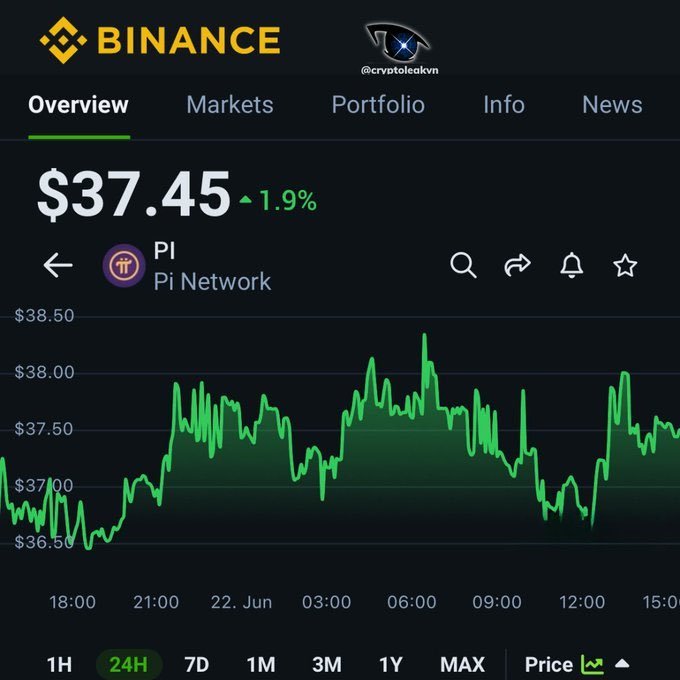Select the 3M time range
The height and width of the screenshot is (680, 680).
[x=327, y=664]
